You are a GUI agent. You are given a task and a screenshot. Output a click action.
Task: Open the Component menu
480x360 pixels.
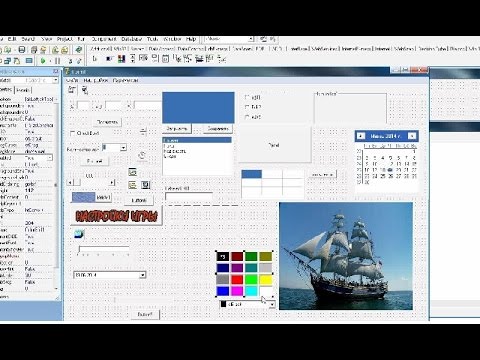coord(104,39)
